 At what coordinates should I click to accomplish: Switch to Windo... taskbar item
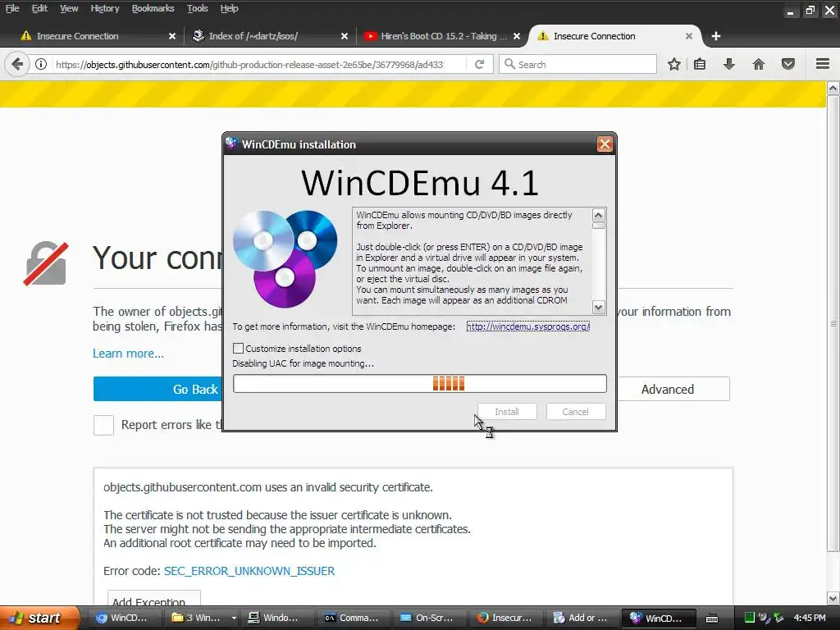(274, 618)
